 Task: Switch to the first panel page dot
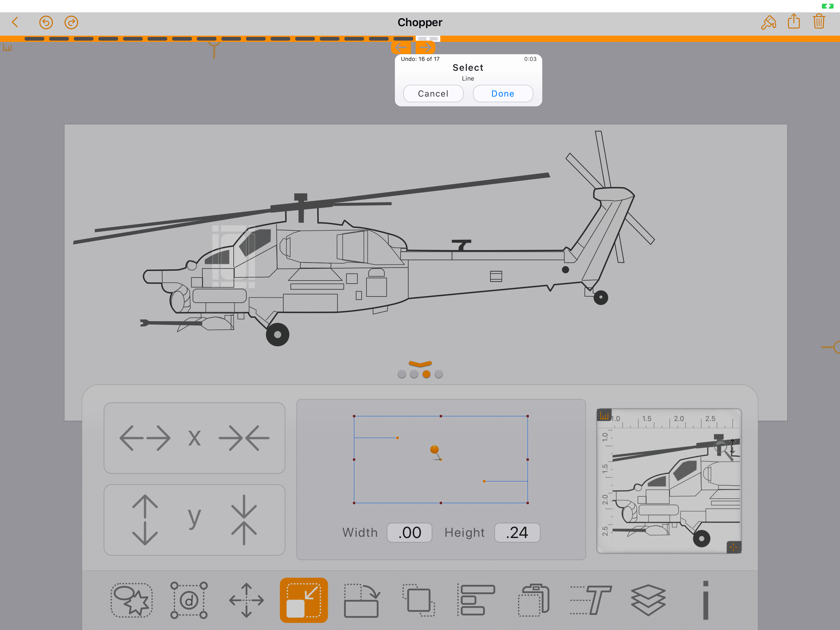402,374
